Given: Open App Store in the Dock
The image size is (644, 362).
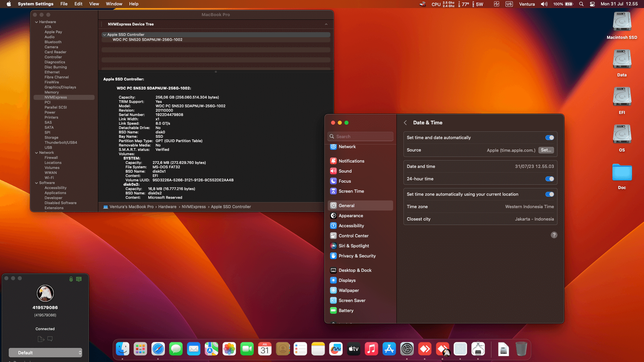Looking at the screenshot, I should pos(389,349).
